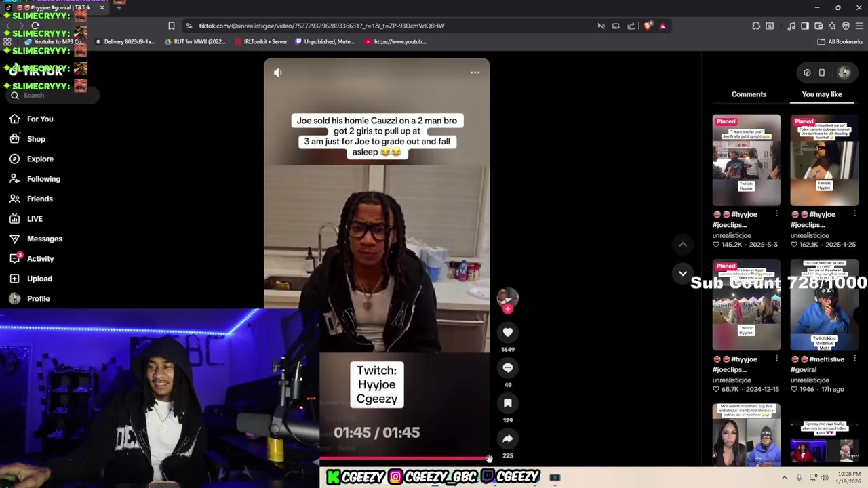
Task: Switch to the You may like tab
Action: pyautogui.click(x=822, y=94)
